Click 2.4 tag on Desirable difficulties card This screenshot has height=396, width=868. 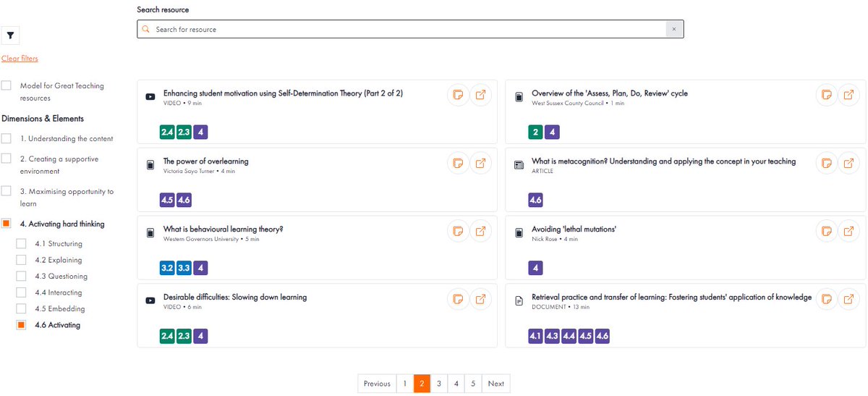(167, 336)
